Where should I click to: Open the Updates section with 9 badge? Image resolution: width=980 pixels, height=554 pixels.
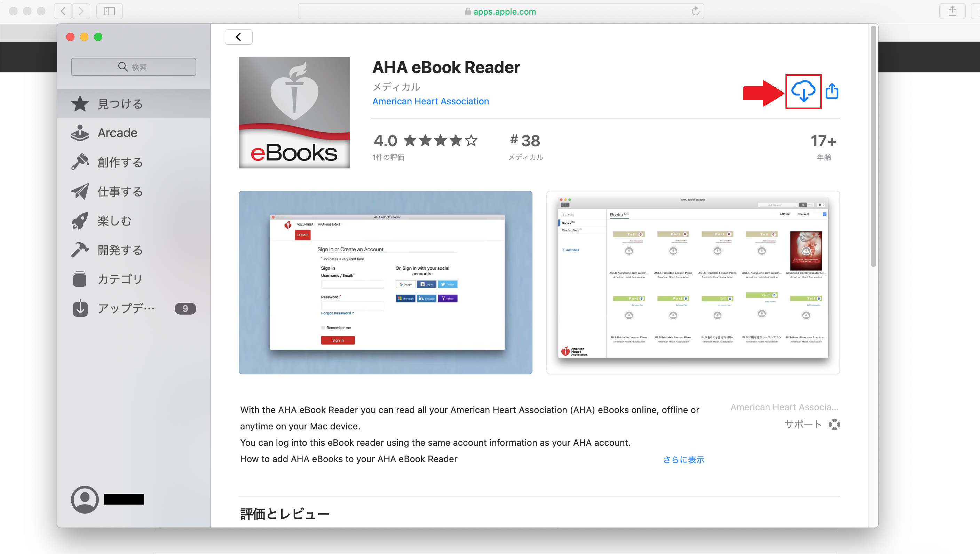tap(126, 308)
